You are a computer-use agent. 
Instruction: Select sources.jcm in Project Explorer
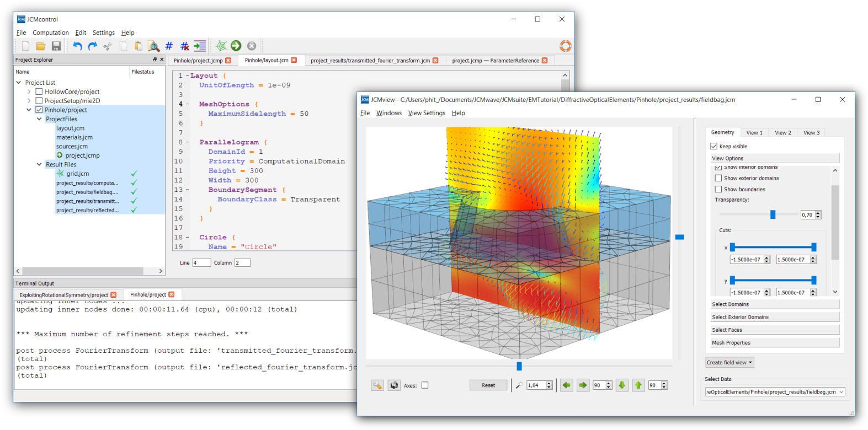pyautogui.click(x=72, y=146)
